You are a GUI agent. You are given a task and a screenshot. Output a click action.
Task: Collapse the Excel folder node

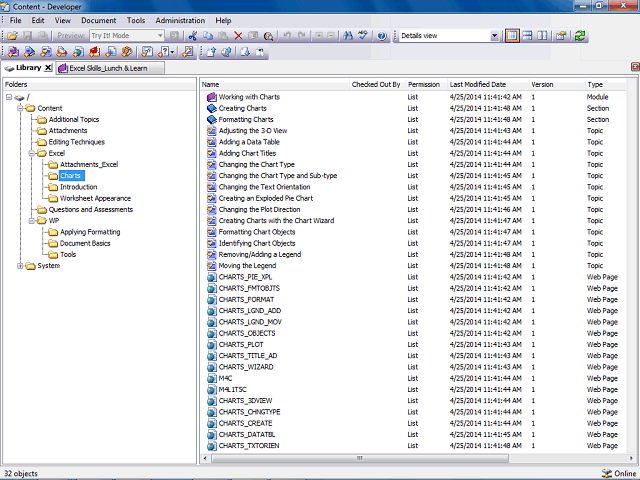pyautogui.click(x=31, y=153)
